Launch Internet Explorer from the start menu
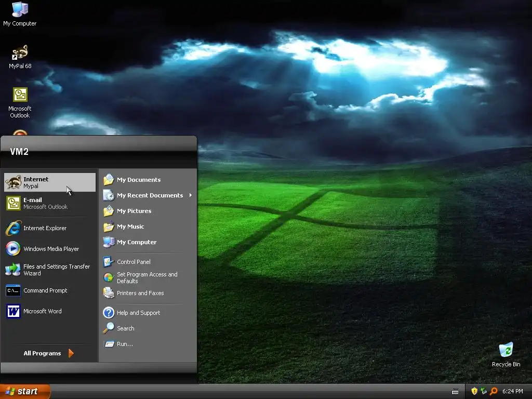532x399 pixels. (x=50, y=228)
